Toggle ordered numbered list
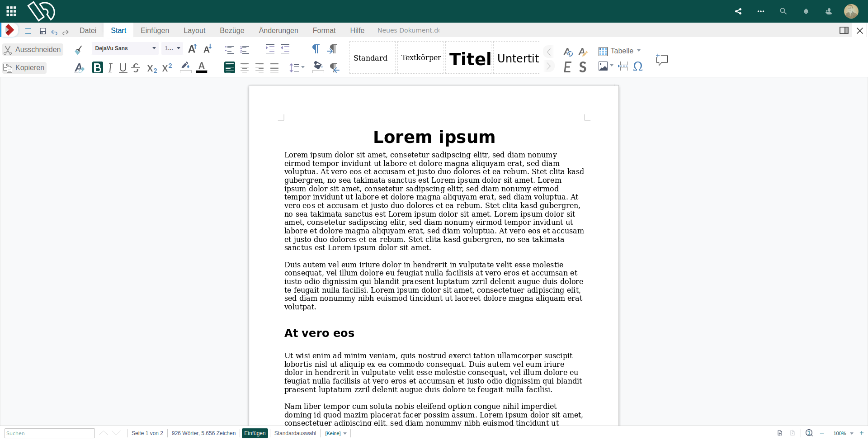868x441 pixels. [245, 50]
